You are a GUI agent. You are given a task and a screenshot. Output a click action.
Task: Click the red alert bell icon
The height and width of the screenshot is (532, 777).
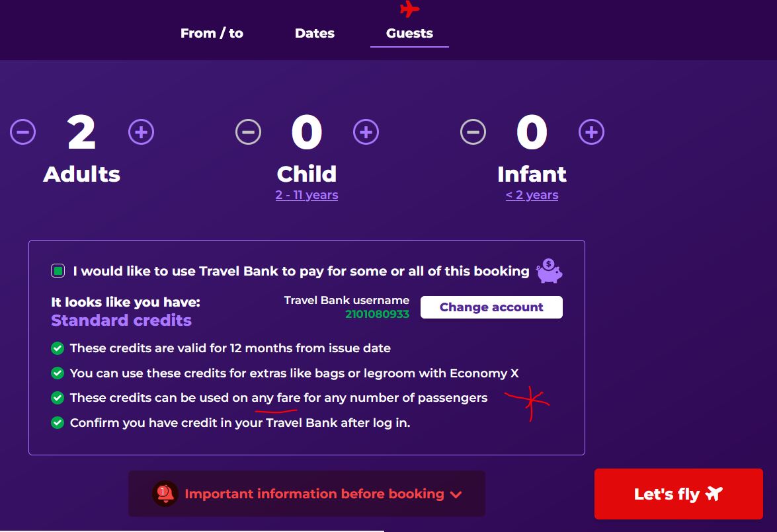click(165, 494)
